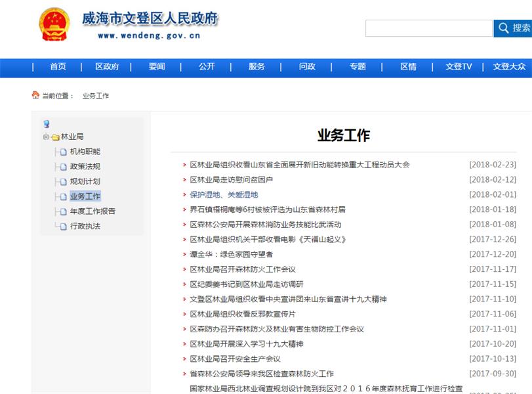Open the 问政 menu item
Screen dimensions: 532x394
[x=306, y=66]
